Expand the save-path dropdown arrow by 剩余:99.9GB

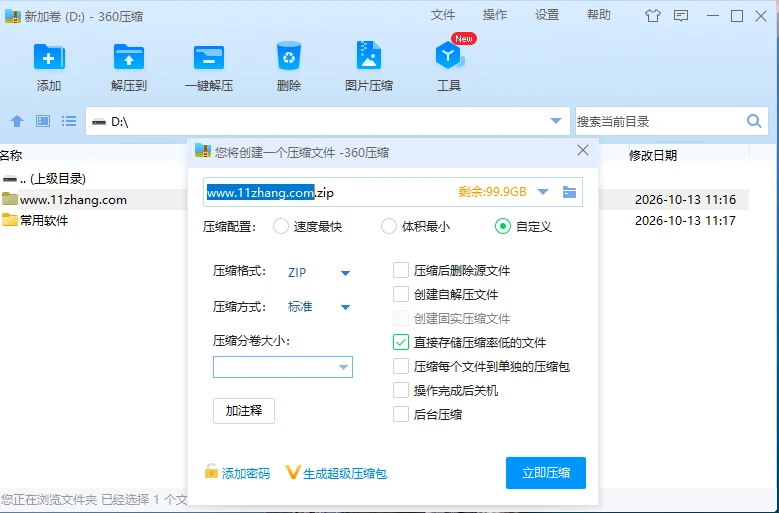pos(543,192)
